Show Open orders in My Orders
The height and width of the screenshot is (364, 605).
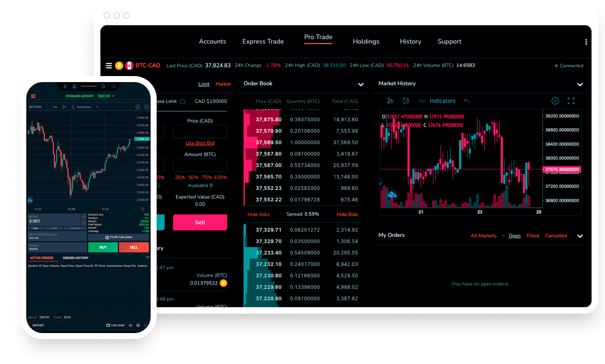[x=515, y=236]
